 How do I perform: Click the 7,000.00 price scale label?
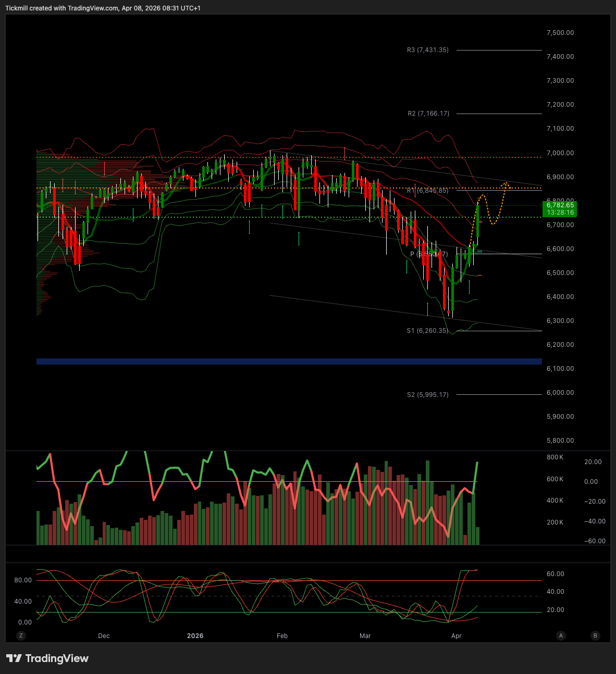pyautogui.click(x=560, y=153)
